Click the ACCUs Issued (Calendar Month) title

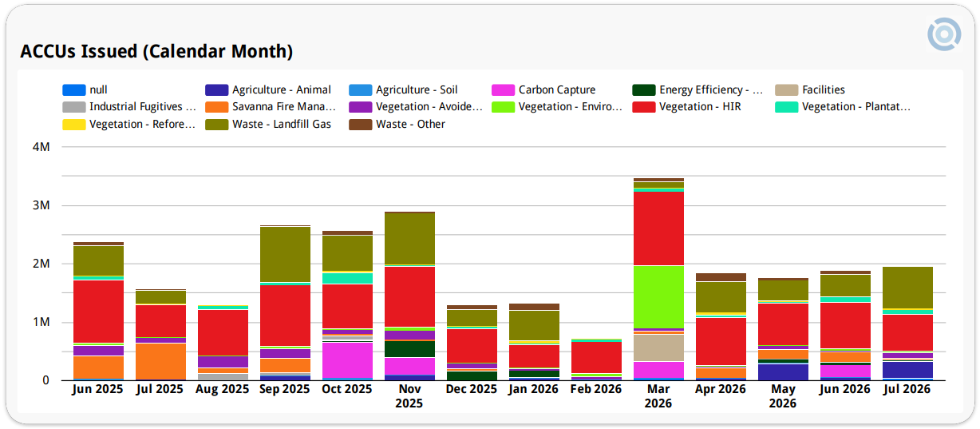point(156,52)
